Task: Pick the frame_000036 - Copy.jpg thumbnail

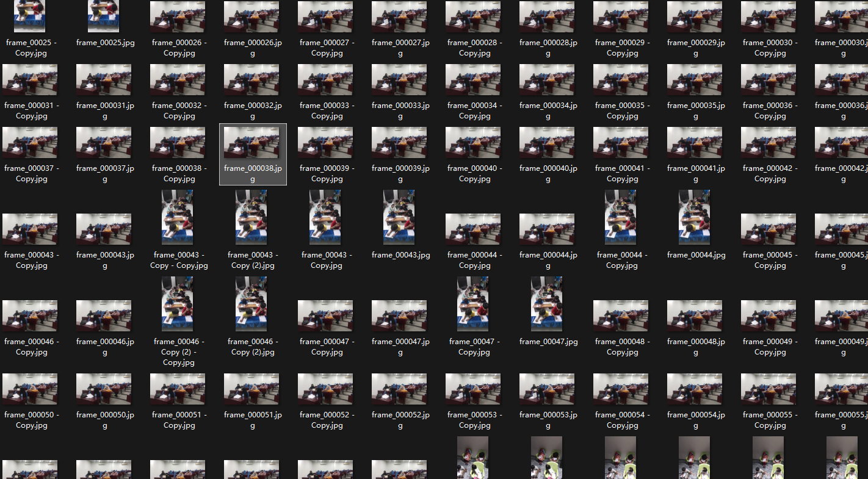Action: [769, 79]
